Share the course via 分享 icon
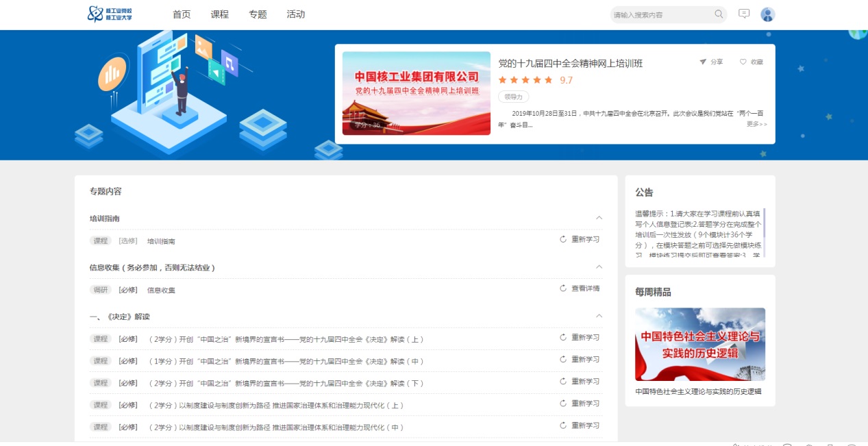The image size is (868, 446). (711, 62)
